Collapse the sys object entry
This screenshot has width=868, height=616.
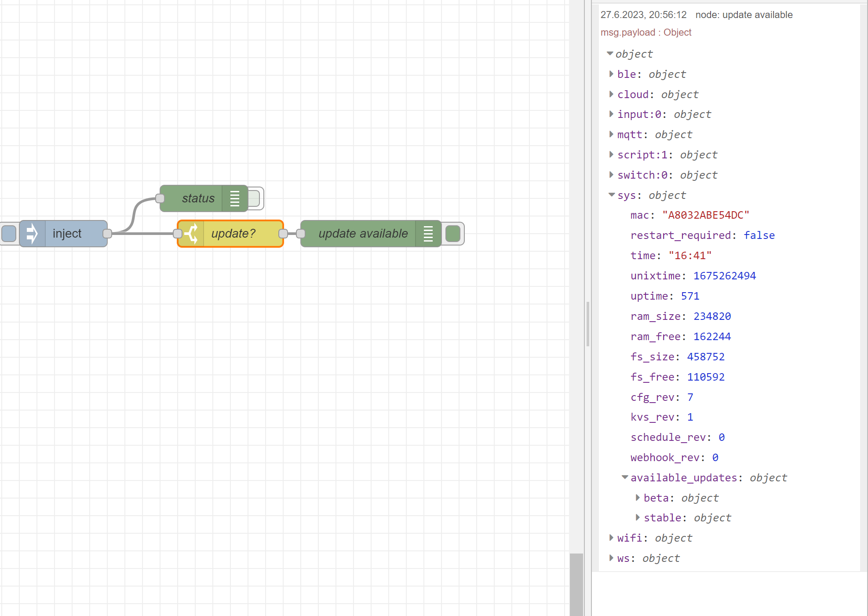(611, 195)
